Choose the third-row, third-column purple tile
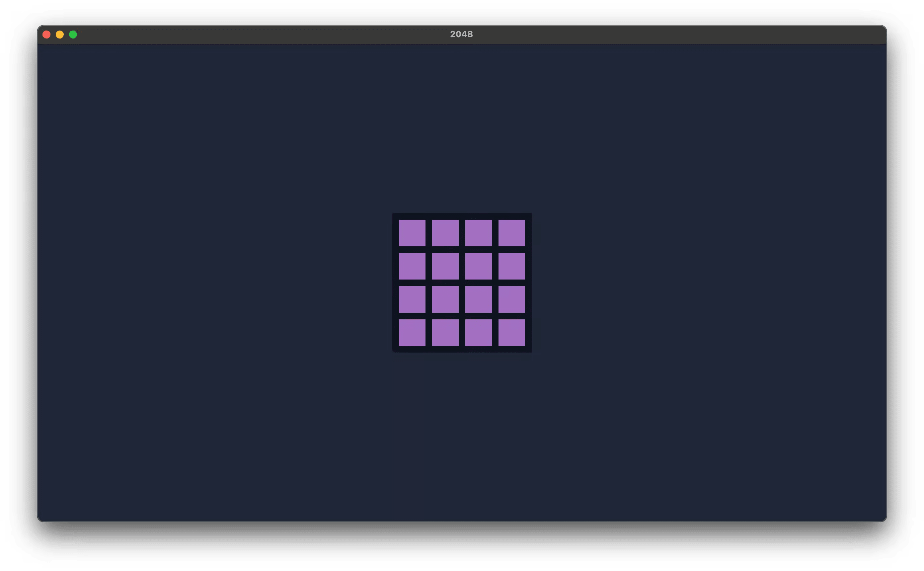This screenshot has height=571, width=924. [x=479, y=299]
